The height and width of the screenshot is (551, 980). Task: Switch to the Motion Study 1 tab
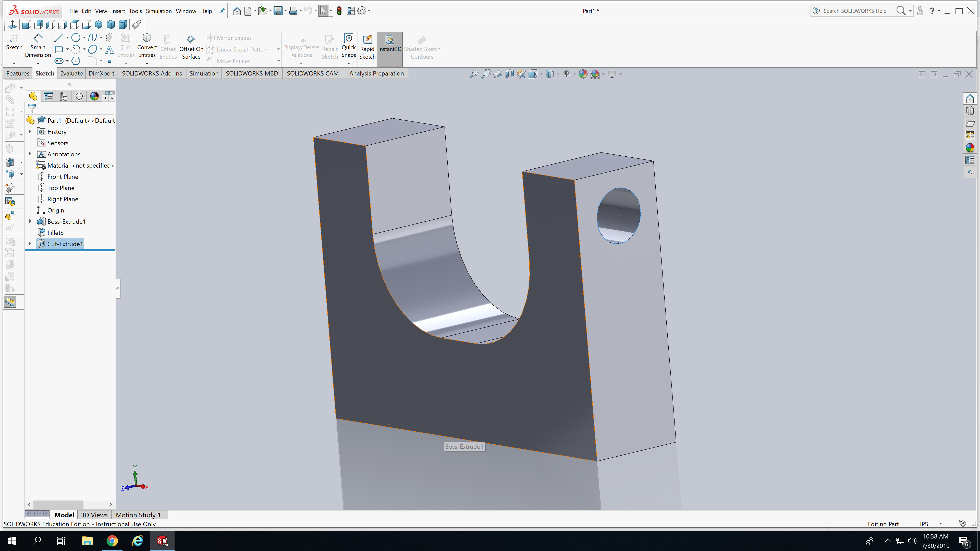(138, 515)
